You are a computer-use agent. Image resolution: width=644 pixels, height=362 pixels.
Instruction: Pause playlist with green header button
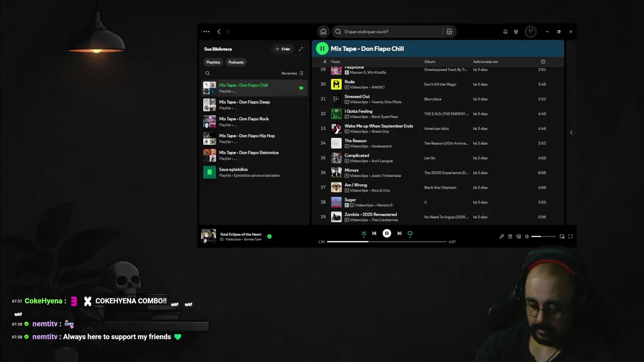click(322, 49)
